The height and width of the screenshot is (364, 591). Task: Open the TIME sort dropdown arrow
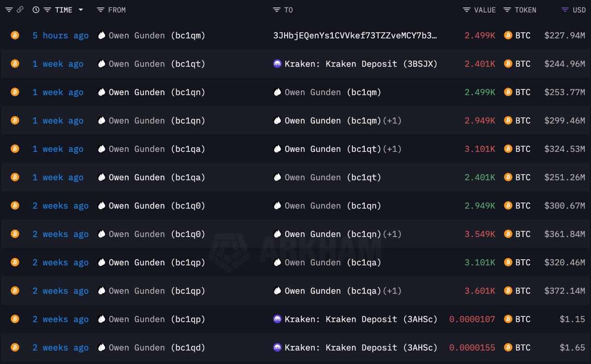click(80, 10)
